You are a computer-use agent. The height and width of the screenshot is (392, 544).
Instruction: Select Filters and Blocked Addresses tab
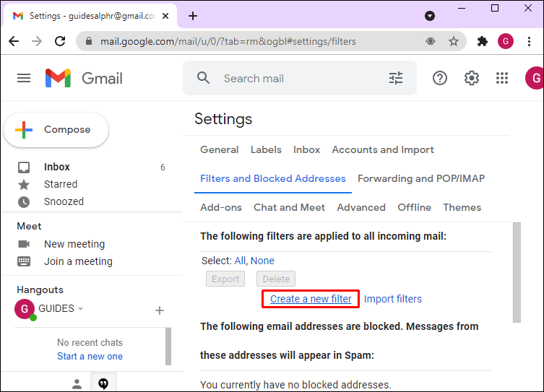coord(273,178)
